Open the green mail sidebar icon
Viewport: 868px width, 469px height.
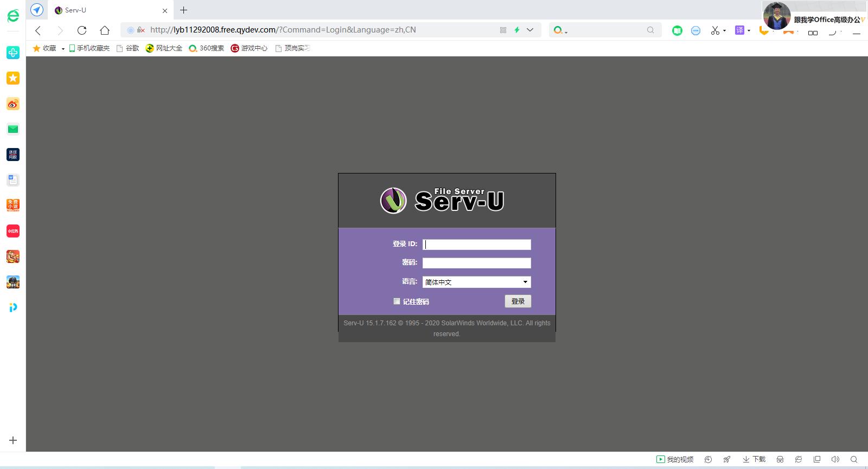click(x=13, y=129)
